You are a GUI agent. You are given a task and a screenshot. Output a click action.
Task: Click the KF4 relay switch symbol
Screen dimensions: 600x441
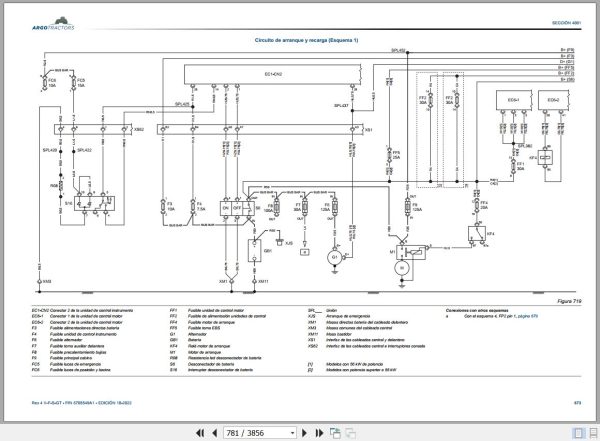tap(477, 233)
